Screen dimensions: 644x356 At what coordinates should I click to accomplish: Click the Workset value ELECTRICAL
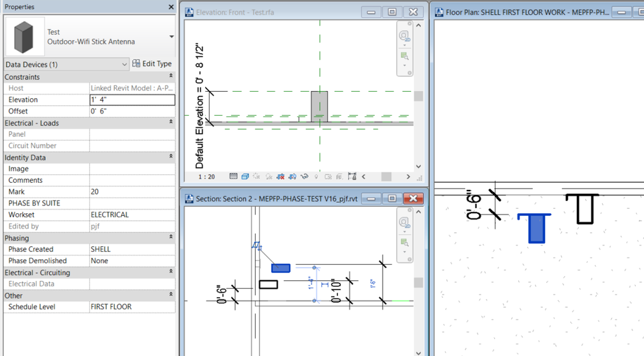tap(132, 215)
